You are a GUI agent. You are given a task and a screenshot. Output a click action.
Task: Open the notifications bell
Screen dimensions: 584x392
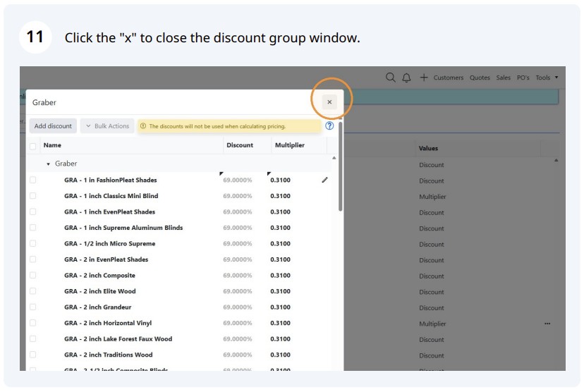pyautogui.click(x=406, y=78)
